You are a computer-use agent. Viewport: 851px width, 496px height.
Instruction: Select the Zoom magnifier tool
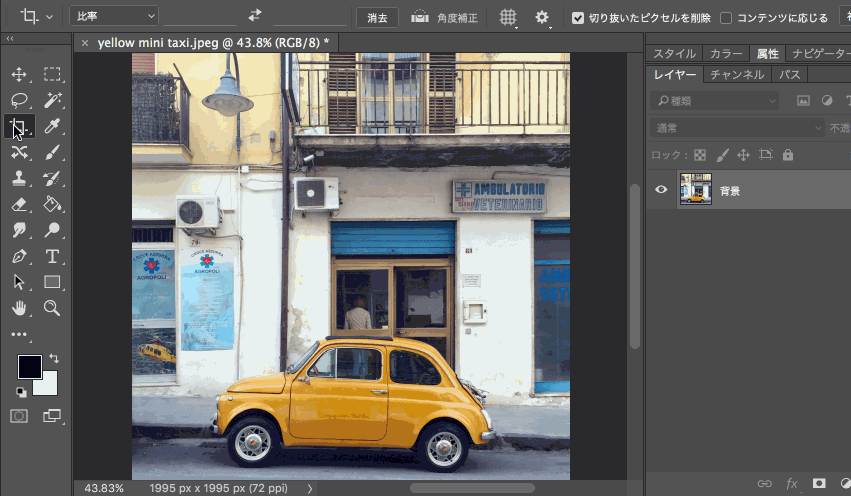tap(53, 308)
